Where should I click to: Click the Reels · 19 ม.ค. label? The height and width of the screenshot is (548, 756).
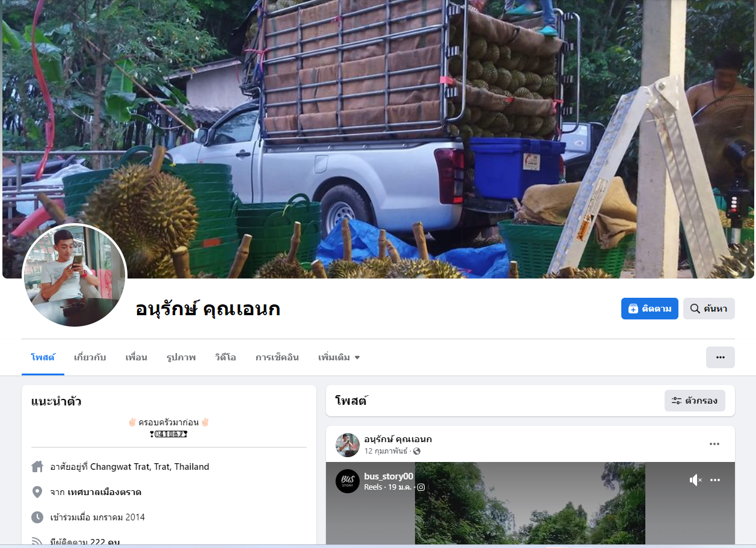[388, 487]
